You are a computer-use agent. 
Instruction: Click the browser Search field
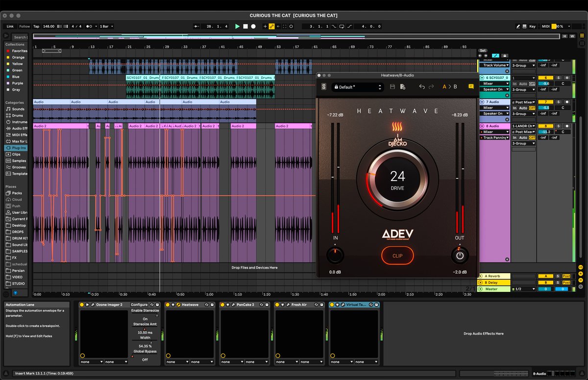pyautogui.click(x=20, y=37)
